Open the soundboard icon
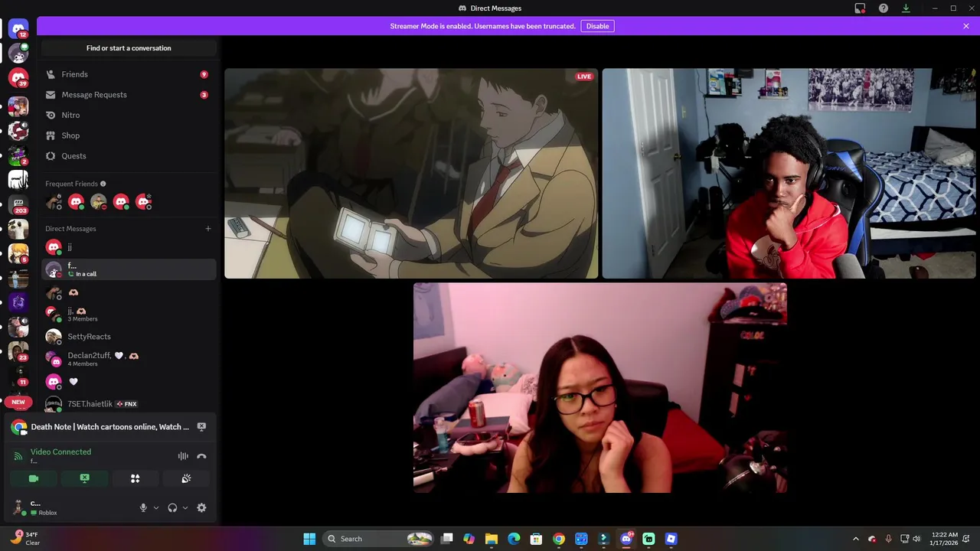980x551 pixels. coord(186,478)
